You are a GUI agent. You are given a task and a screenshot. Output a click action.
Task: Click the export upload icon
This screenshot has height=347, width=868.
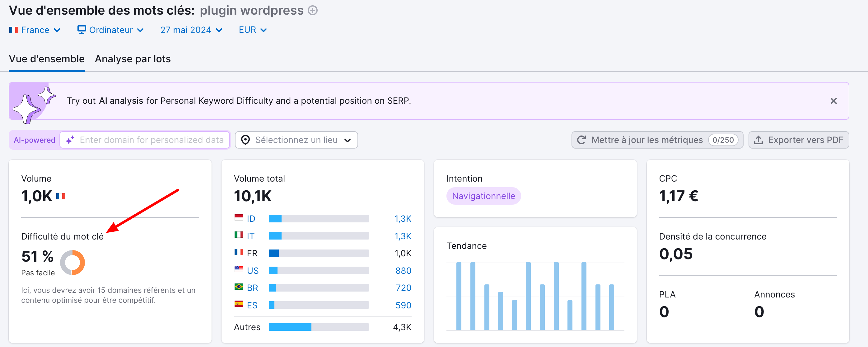tap(758, 140)
